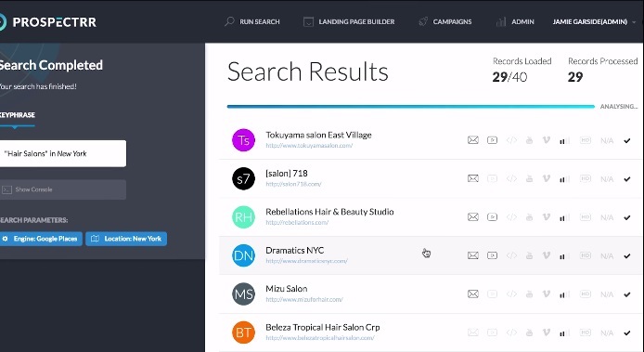The width and height of the screenshot is (644, 352).
Task: Open the Jamie Garside(Admin) user dropdown
Action: coord(594,21)
